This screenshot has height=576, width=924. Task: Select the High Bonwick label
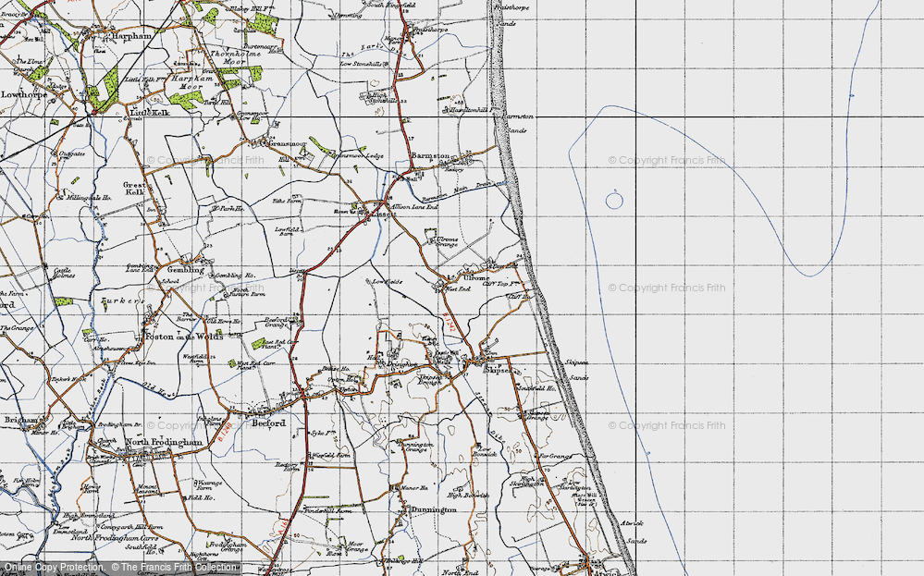tap(469, 496)
